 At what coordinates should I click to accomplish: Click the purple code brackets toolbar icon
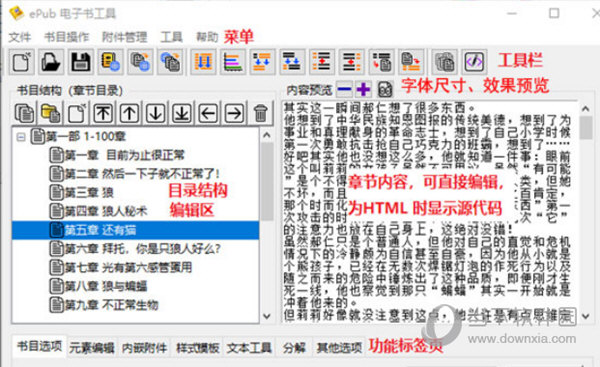click(474, 62)
